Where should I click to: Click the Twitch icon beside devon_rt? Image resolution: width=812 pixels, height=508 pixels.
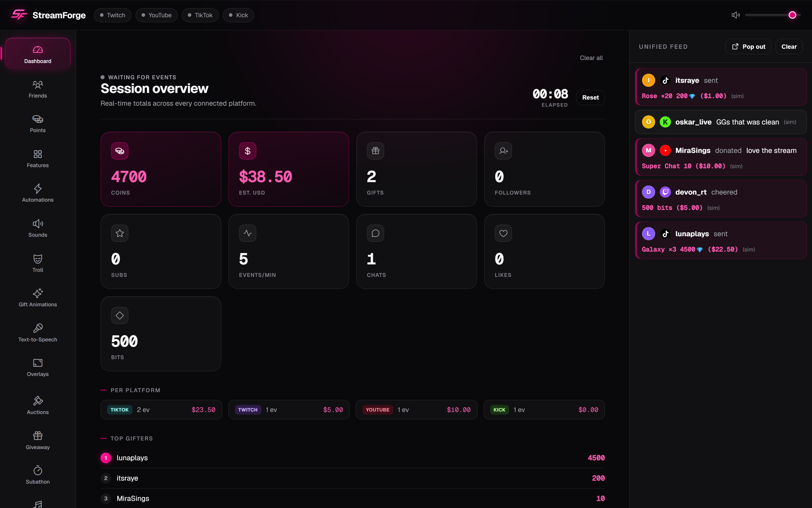click(665, 192)
